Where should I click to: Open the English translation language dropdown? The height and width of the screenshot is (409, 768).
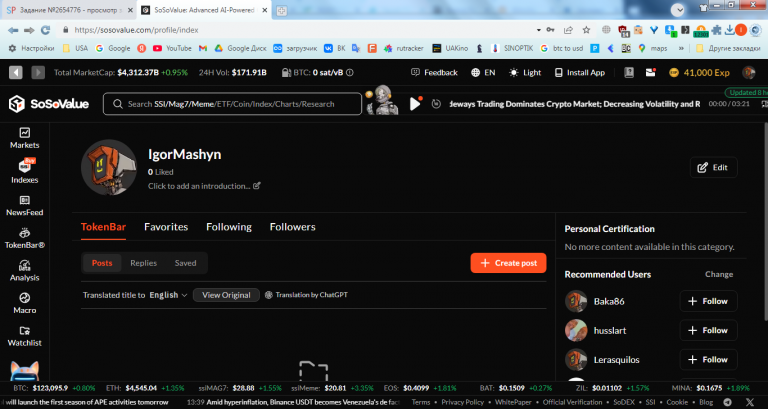[x=168, y=295]
